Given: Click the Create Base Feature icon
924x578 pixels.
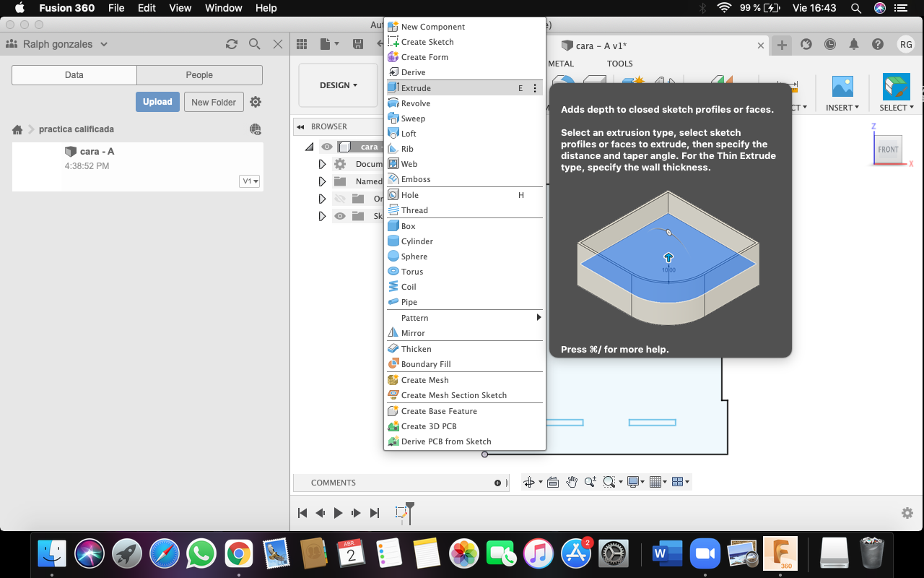Looking at the screenshot, I should 393,411.
